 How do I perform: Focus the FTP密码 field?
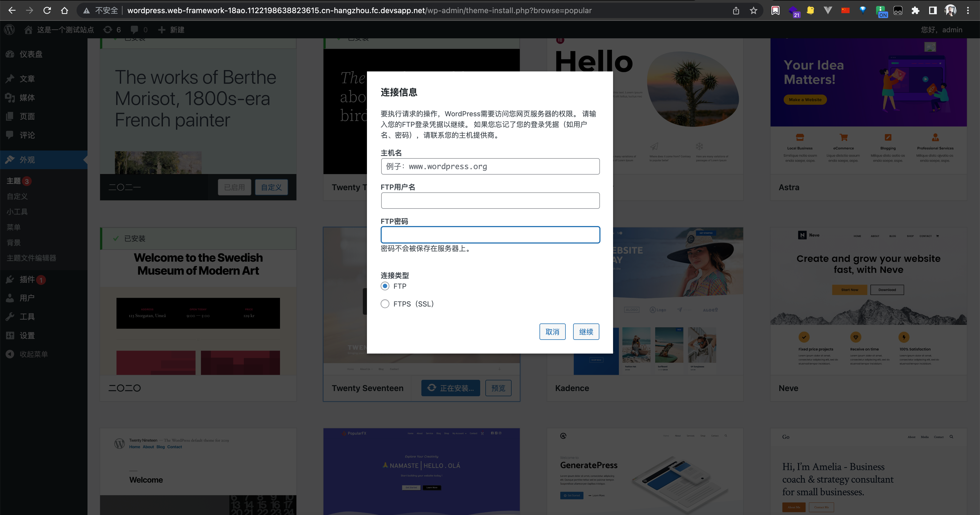point(490,235)
